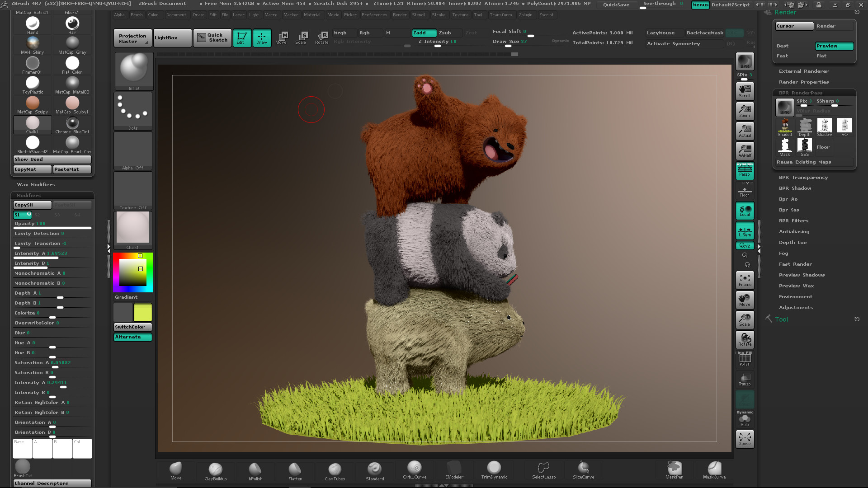Click the AAHalf size icon

coord(745,150)
